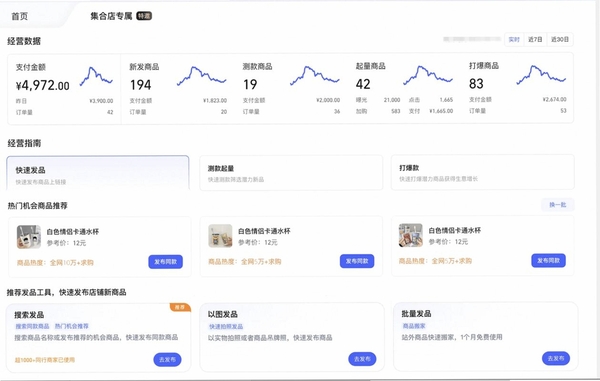The width and height of the screenshot is (600, 381).
Task: Click 发布同款 on the 全网10万+求购 product
Action: click(x=166, y=262)
